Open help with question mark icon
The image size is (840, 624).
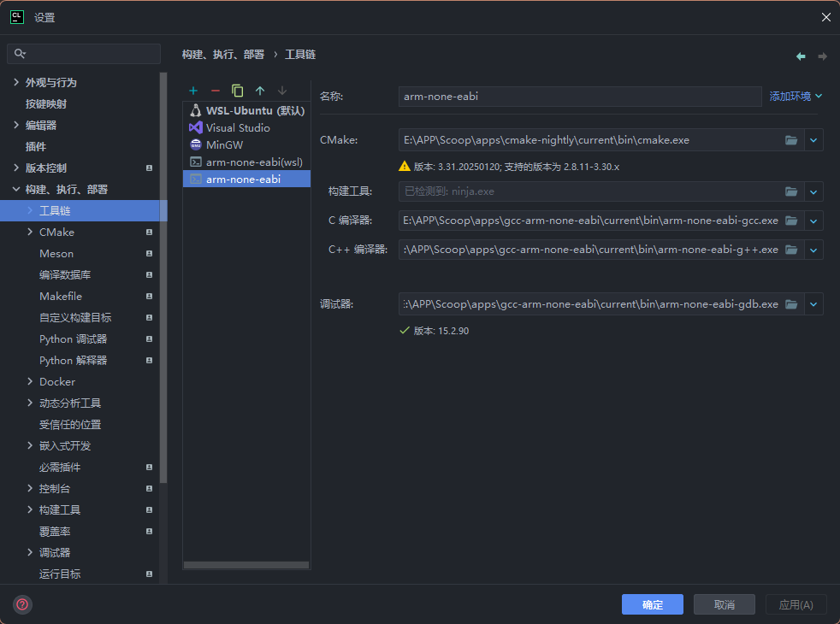(22, 604)
